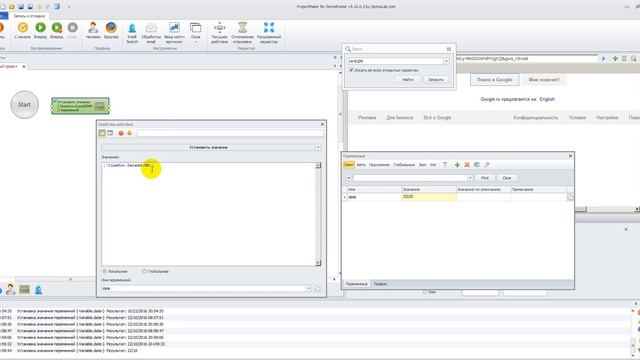
Task: Click the orange icon in action properties
Action: click(129, 133)
